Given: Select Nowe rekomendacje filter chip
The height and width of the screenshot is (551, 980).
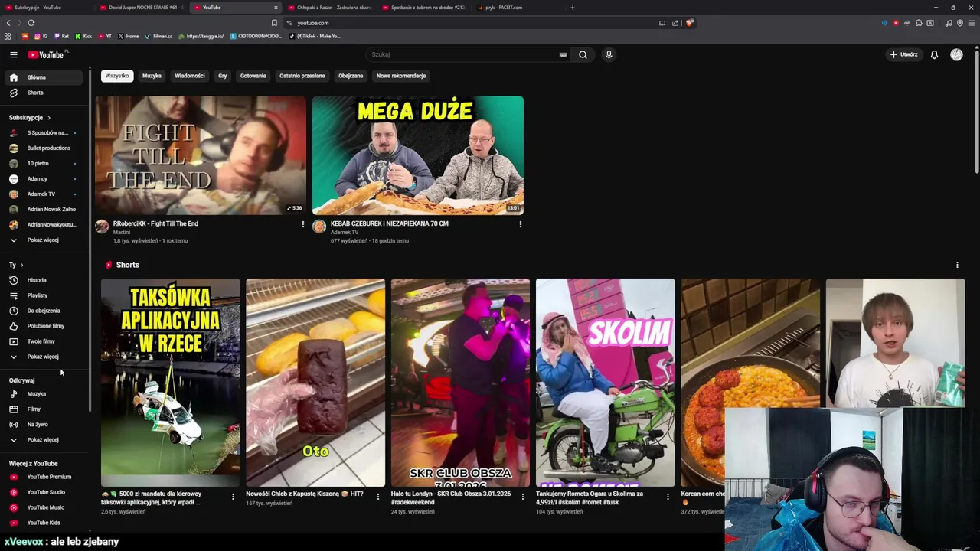Looking at the screenshot, I should click(401, 76).
